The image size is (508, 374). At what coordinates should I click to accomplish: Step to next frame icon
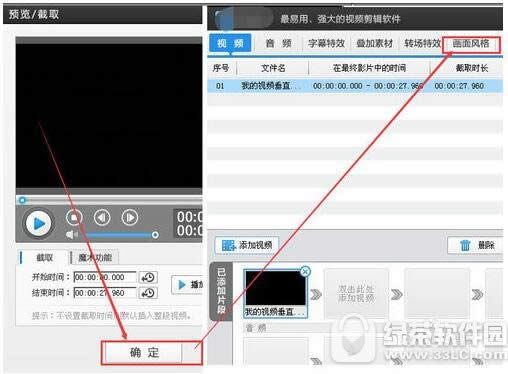129,218
